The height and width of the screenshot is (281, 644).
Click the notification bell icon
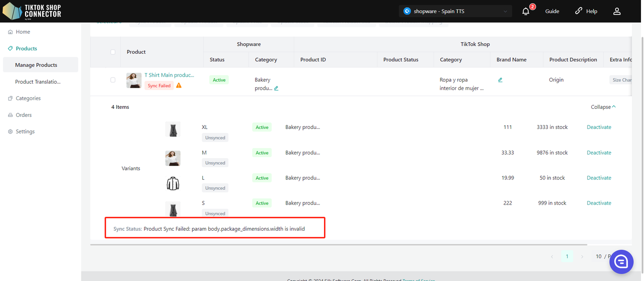526,11
